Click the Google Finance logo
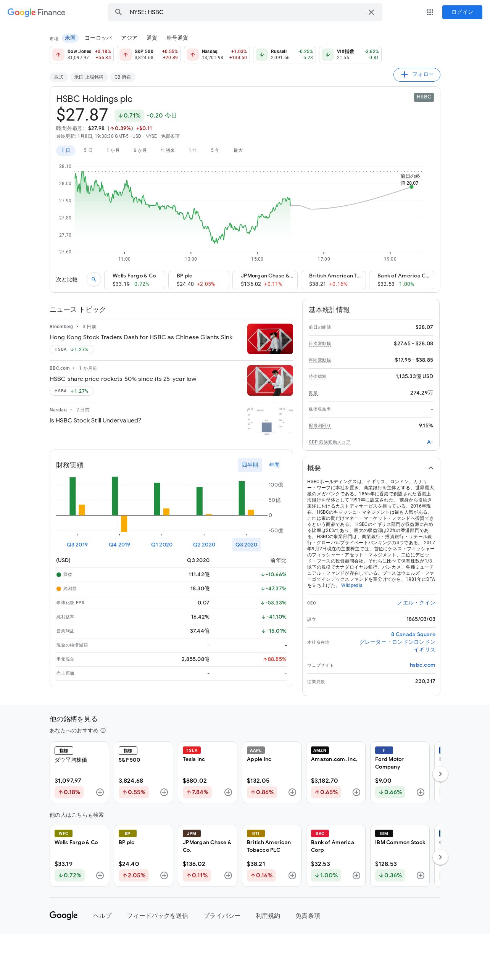Viewport: 490px width, 980px height. coord(37,12)
